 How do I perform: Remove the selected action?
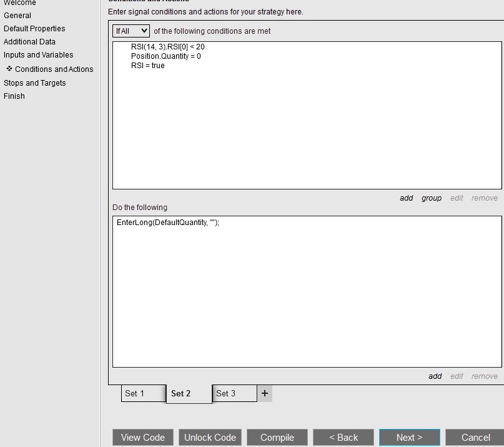[485, 376]
